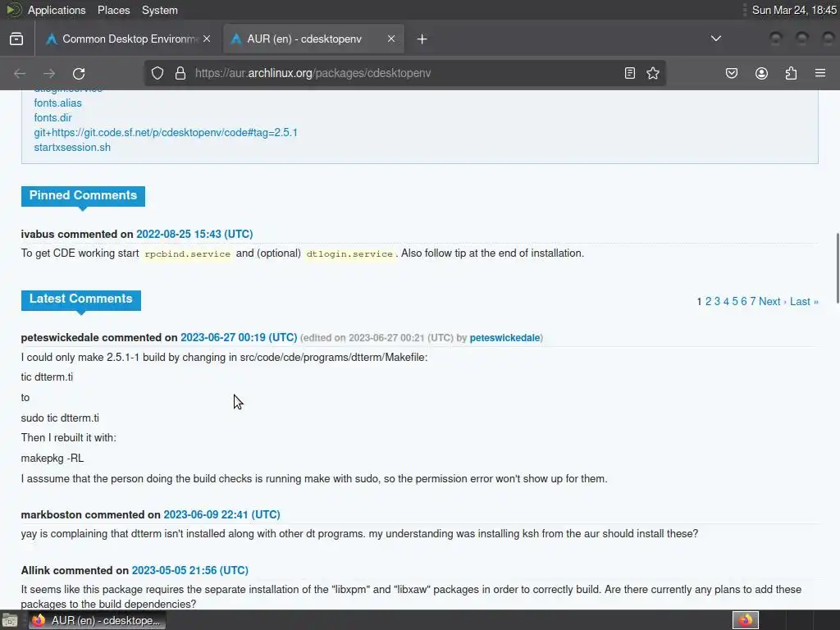Image resolution: width=840 pixels, height=630 pixels.
Task: Switch to Common Desktop Environment tab
Action: pos(128,39)
